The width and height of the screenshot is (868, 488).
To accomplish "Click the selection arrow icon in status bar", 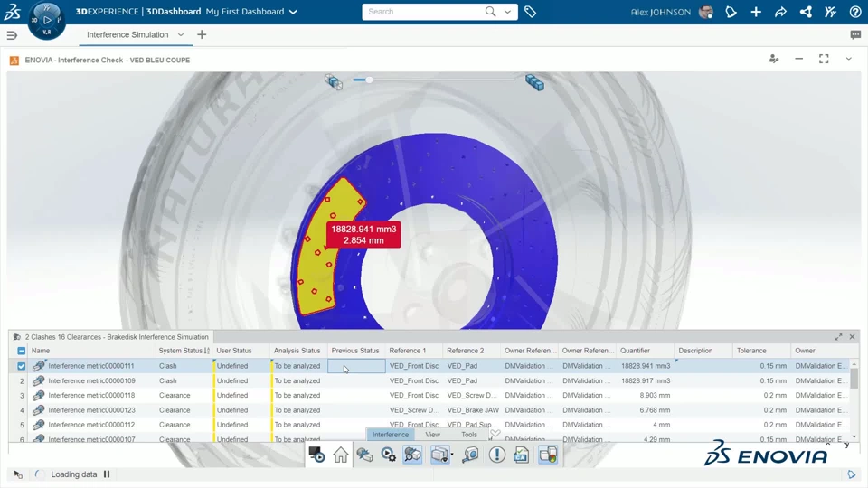I will [x=18, y=474].
